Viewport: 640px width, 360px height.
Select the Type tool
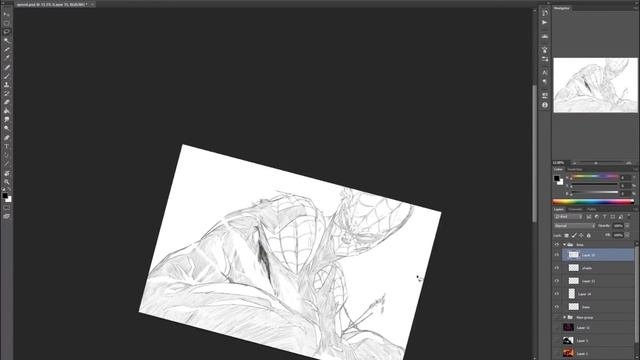tap(7, 147)
